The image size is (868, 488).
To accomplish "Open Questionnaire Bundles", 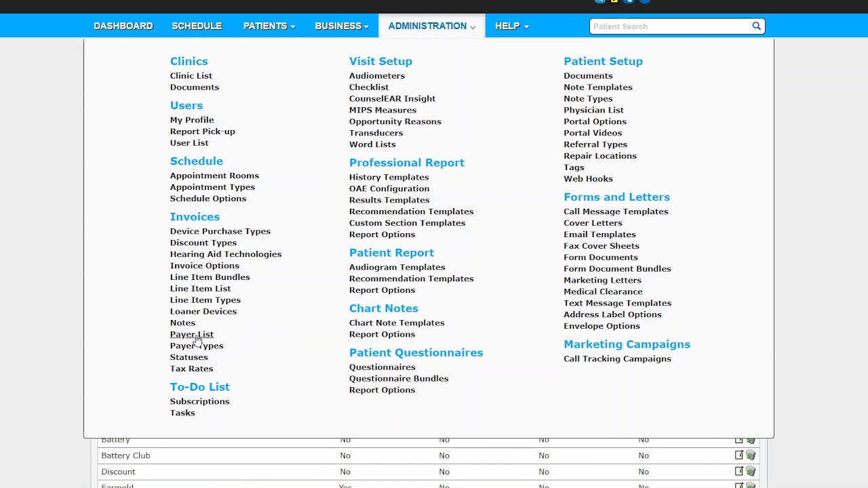I will pyautogui.click(x=399, y=379).
